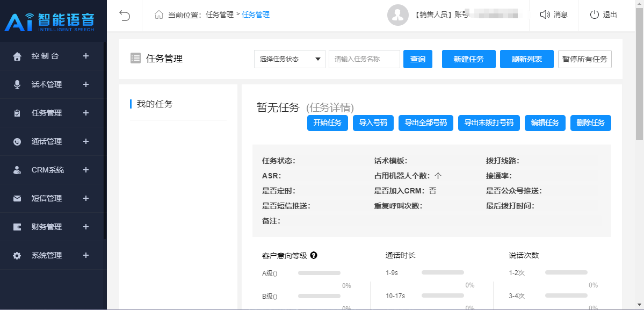The height and width of the screenshot is (310, 644).
Task: Expand the CRM系统 sidebar plus sign
Action: click(86, 170)
